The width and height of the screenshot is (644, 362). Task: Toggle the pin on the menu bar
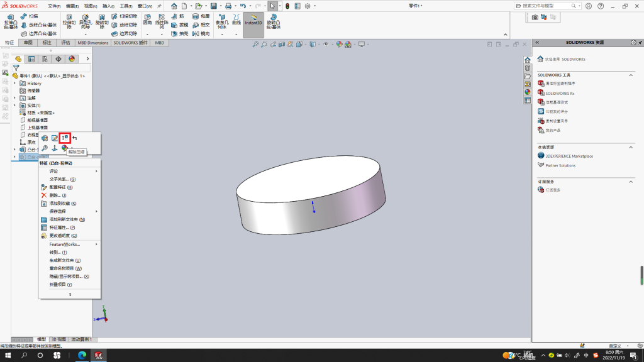(159, 6)
